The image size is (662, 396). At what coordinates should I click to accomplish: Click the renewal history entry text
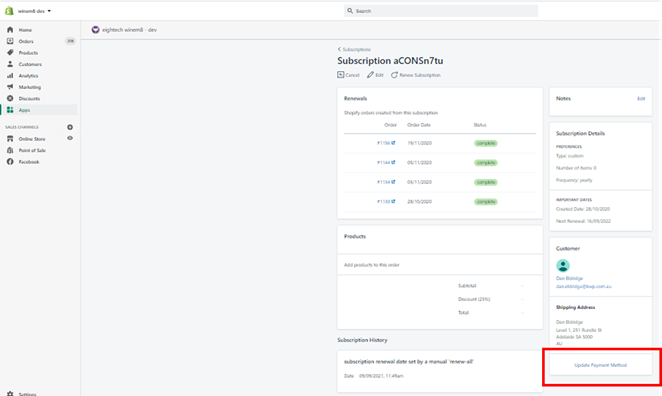point(409,361)
